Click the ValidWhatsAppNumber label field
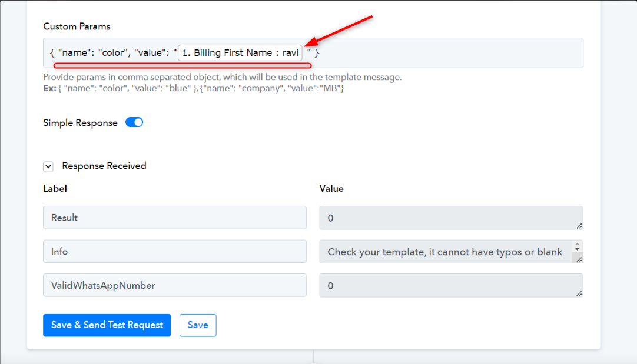Image resolution: width=637 pixels, height=364 pixels. 175,285
